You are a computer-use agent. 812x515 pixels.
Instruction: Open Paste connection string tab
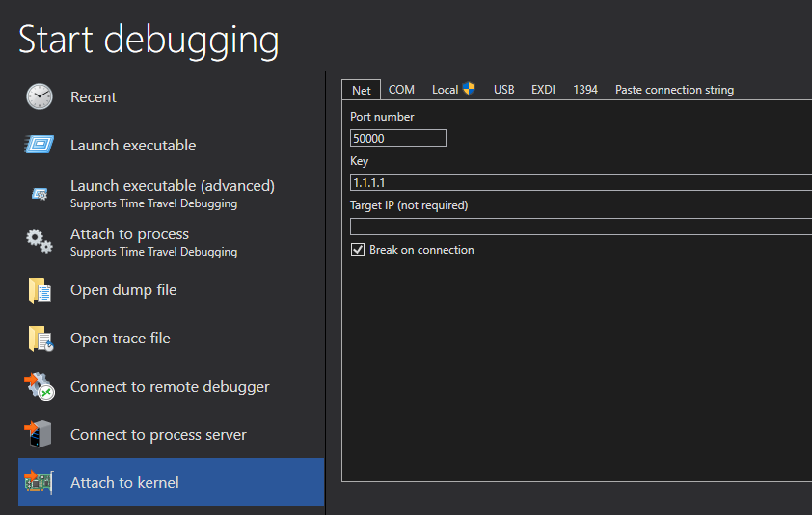coord(674,90)
